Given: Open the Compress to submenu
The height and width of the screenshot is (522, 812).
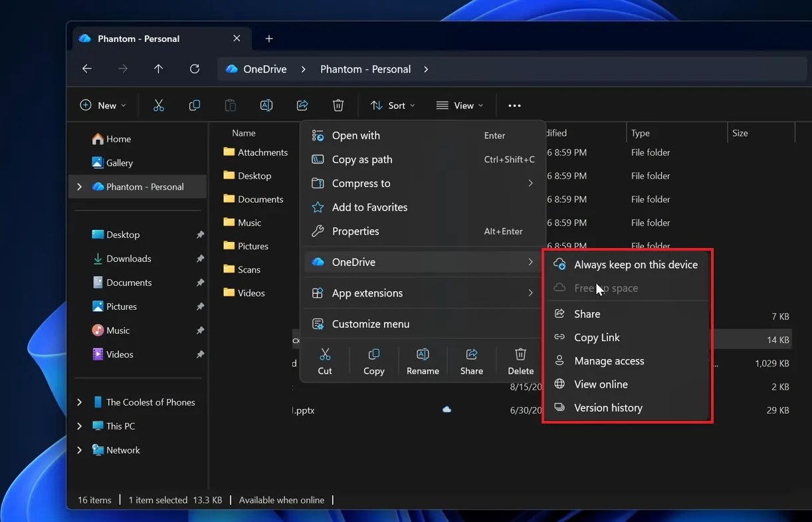Looking at the screenshot, I should coord(423,184).
